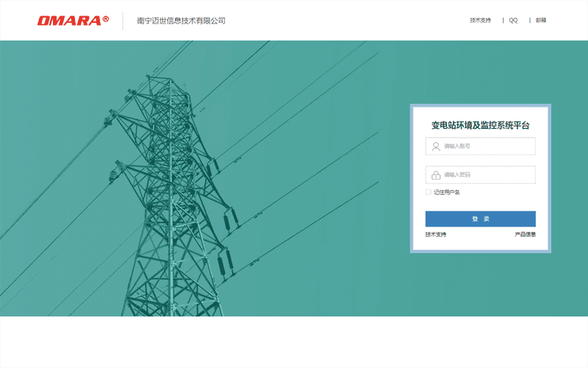
Task: Click the empty white footer area
Action: (294, 342)
